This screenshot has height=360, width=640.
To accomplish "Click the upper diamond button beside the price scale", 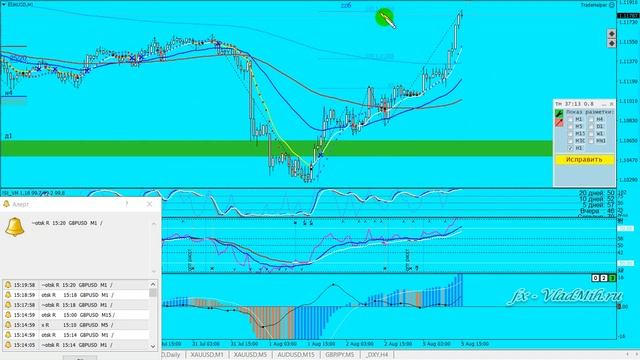I will (x=611, y=33).
